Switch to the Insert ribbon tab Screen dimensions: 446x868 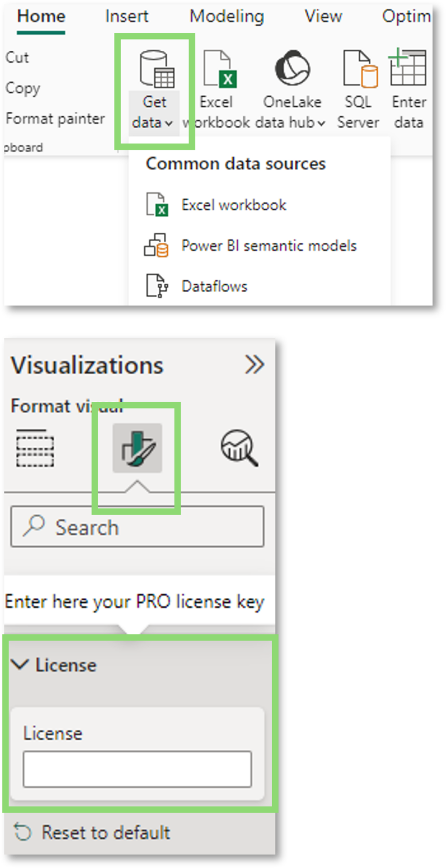(127, 16)
